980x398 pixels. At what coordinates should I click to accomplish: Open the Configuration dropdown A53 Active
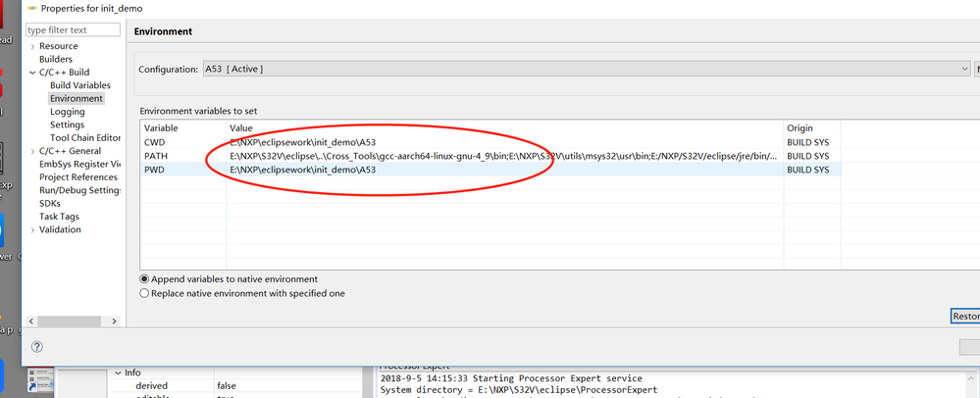coord(588,69)
